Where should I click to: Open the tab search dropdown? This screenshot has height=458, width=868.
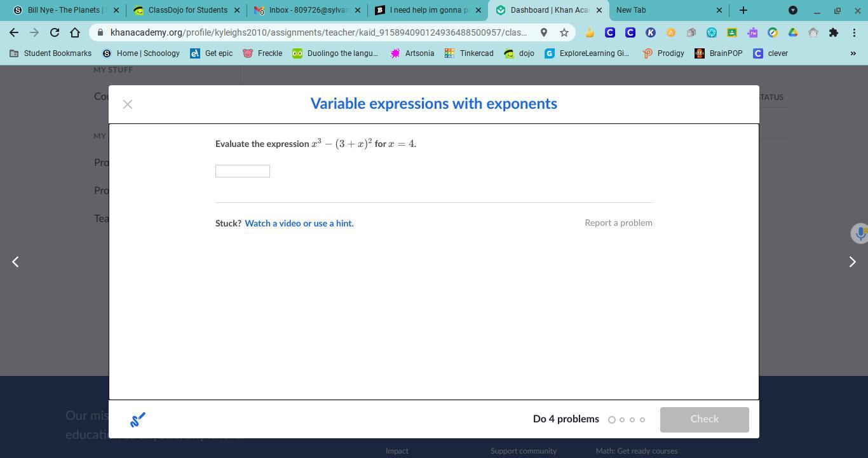pos(793,10)
